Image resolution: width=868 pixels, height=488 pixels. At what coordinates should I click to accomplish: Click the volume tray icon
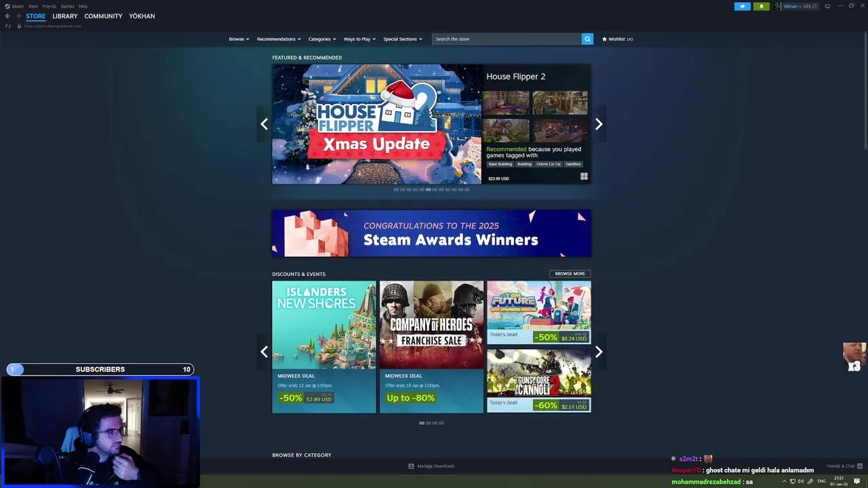(801, 481)
